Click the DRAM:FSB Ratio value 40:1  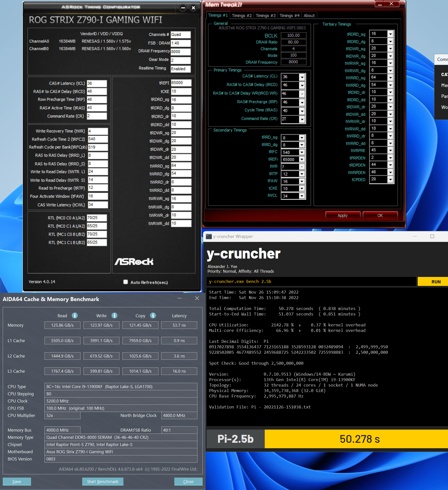pyautogui.click(x=179, y=430)
